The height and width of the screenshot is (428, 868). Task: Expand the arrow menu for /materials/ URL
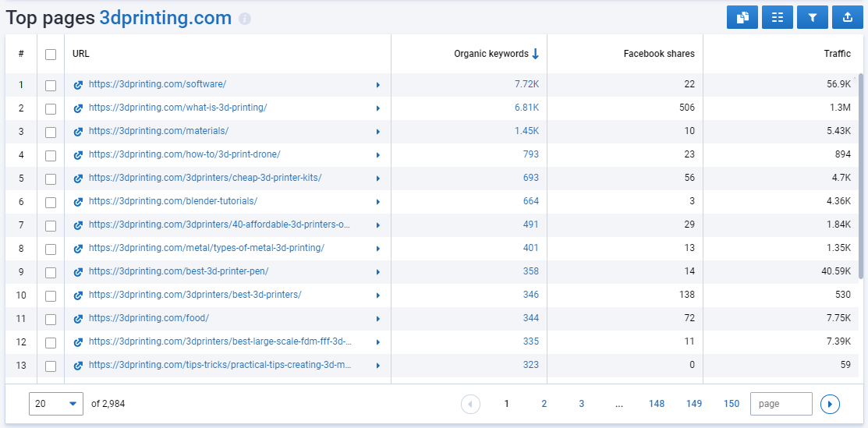click(378, 132)
